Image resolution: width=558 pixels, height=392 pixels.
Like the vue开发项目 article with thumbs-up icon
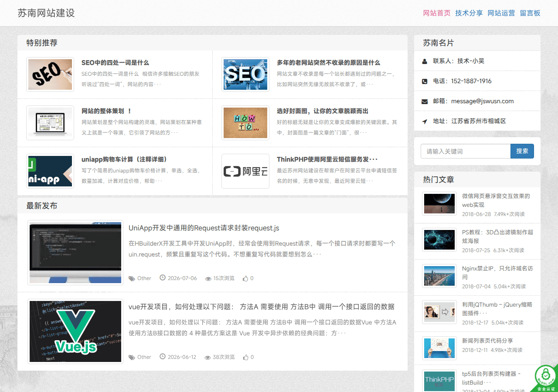click(246, 357)
